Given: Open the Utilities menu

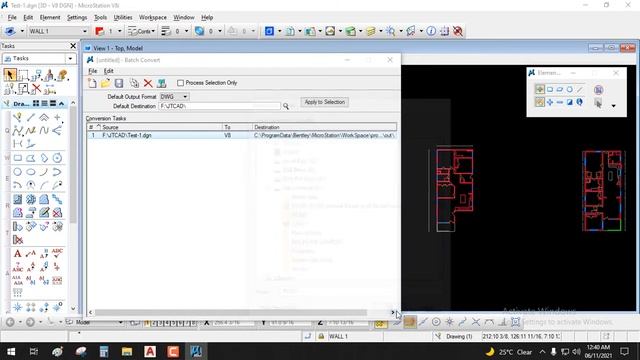Looking at the screenshot, I should (x=123, y=18).
